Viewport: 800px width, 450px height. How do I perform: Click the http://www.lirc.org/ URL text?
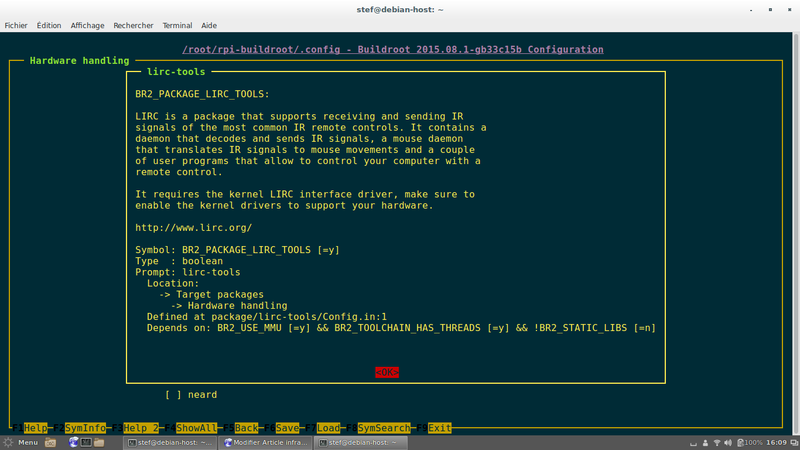point(193,228)
